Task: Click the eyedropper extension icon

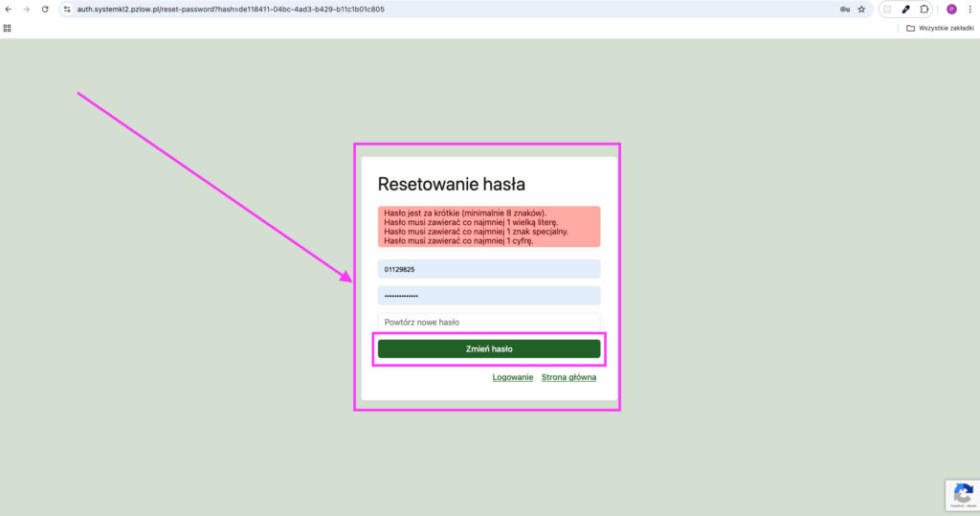Action: pos(905,9)
